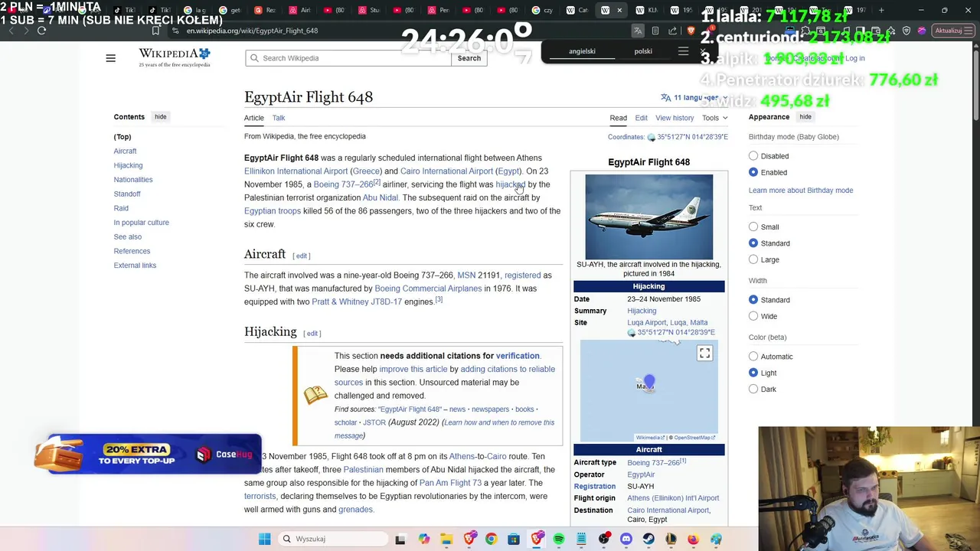Open the SU-AYH aircraft photo thumbnail
The height and width of the screenshot is (551, 980).
point(648,217)
